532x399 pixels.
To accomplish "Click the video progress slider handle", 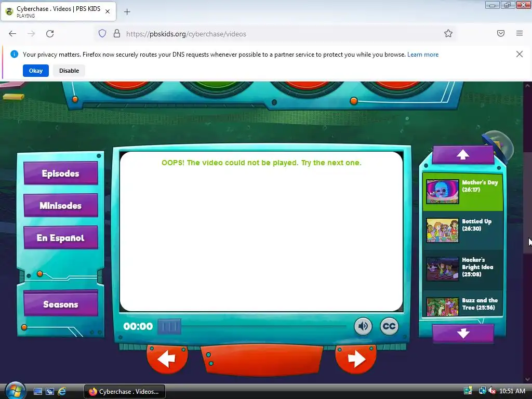I will [x=169, y=326].
